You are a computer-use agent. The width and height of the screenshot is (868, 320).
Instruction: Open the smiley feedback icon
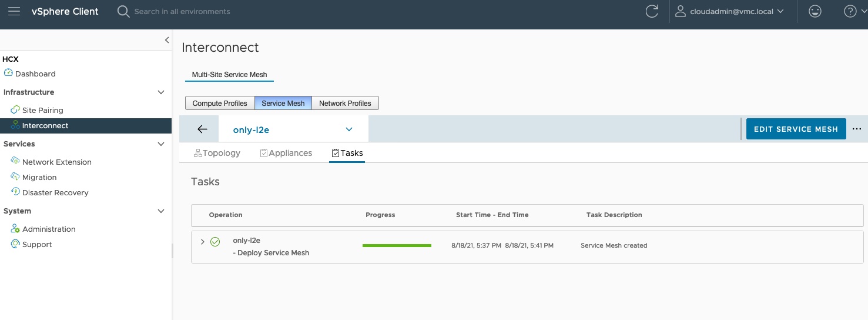(x=815, y=11)
